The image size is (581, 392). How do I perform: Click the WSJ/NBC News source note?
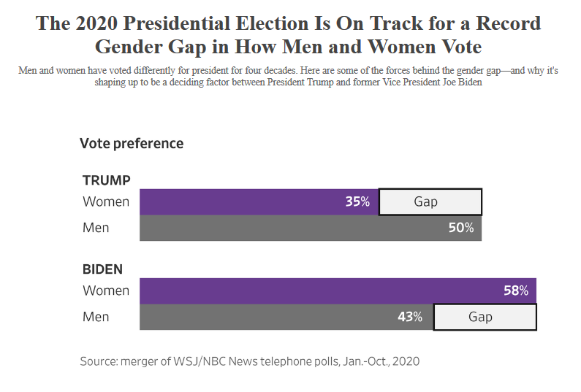coord(250,361)
